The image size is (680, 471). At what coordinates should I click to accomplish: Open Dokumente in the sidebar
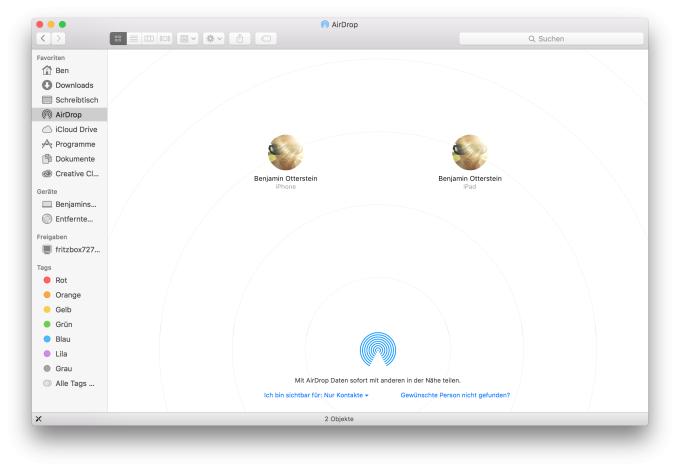pos(69,159)
